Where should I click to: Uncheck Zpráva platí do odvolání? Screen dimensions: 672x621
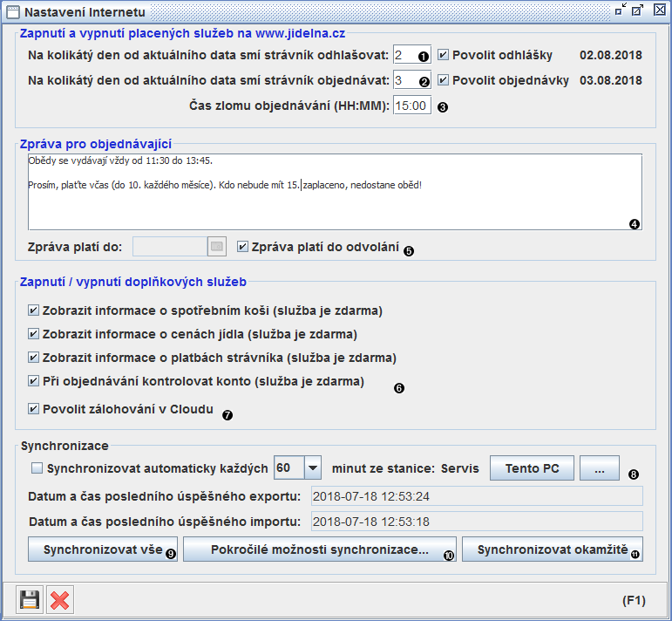243,247
